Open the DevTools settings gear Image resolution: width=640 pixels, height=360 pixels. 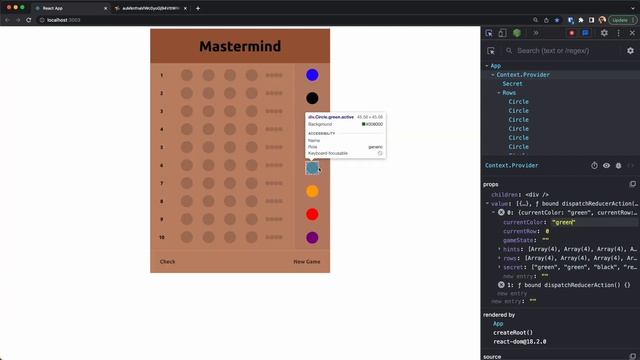click(604, 33)
